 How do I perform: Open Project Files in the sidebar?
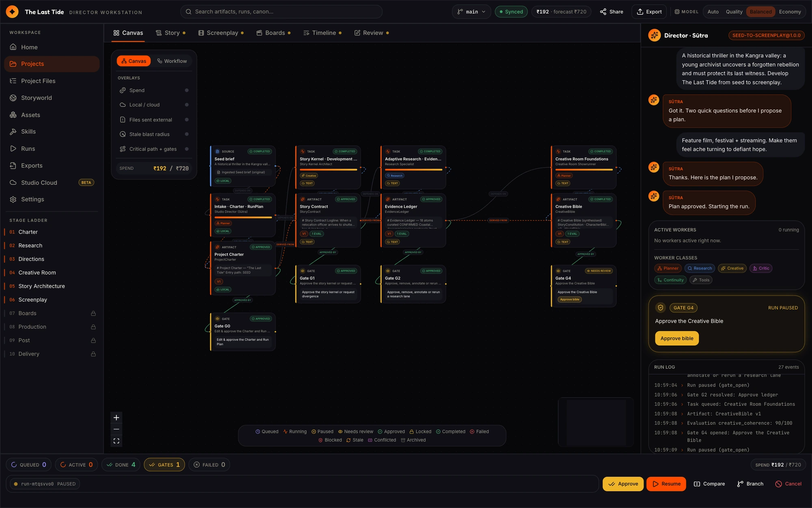pyautogui.click(x=52, y=81)
